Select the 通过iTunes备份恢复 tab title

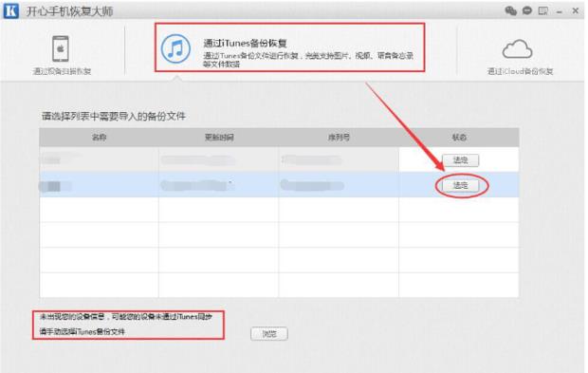tap(246, 43)
